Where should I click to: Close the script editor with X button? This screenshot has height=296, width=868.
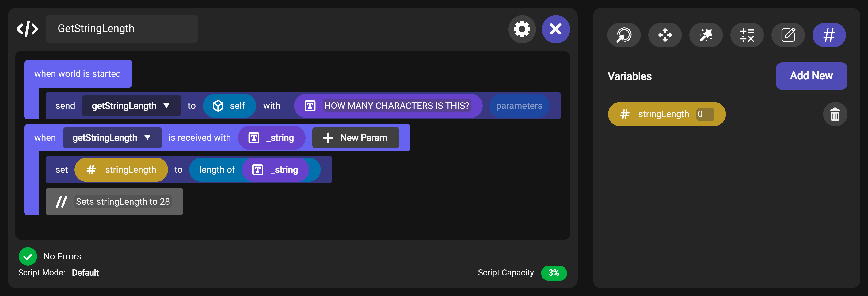tap(555, 29)
